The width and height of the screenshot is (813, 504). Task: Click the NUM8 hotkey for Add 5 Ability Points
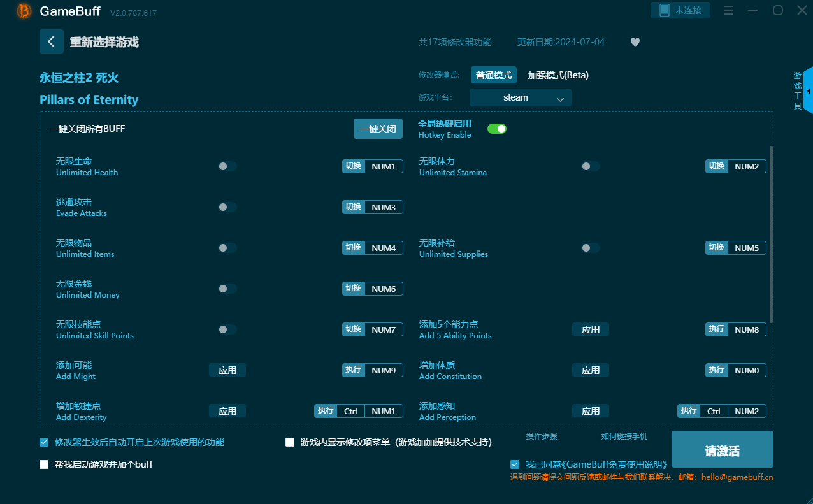point(747,329)
